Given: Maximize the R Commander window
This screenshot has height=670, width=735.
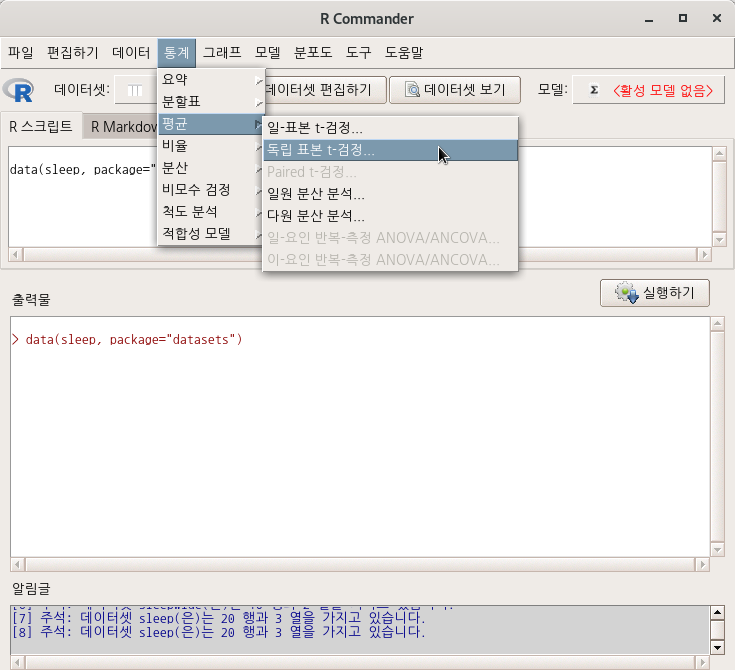Looking at the screenshot, I should pos(683,18).
